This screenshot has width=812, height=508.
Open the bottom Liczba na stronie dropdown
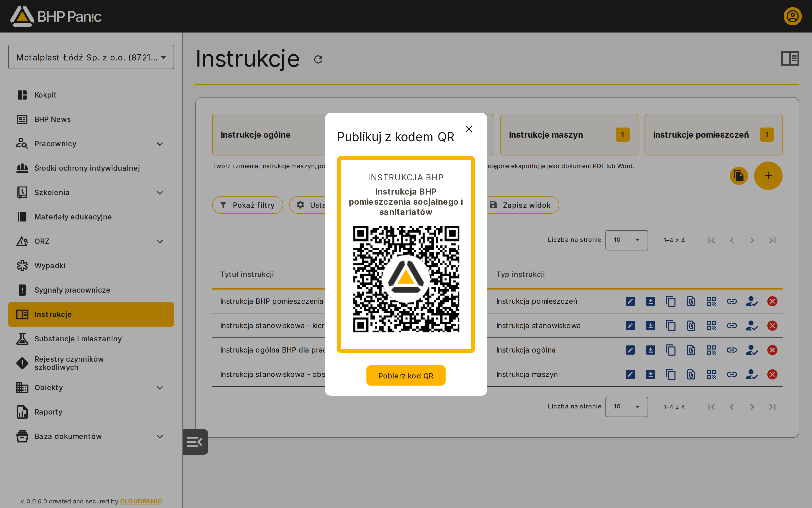(x=627, y=407)
